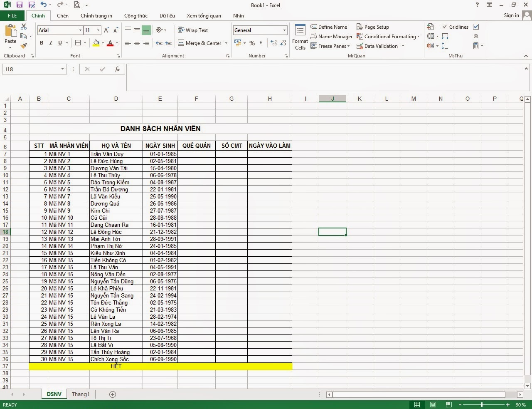Open the Dữ liệu ribbon tab
The image size is (532, 409).
[x=167, y=15]
